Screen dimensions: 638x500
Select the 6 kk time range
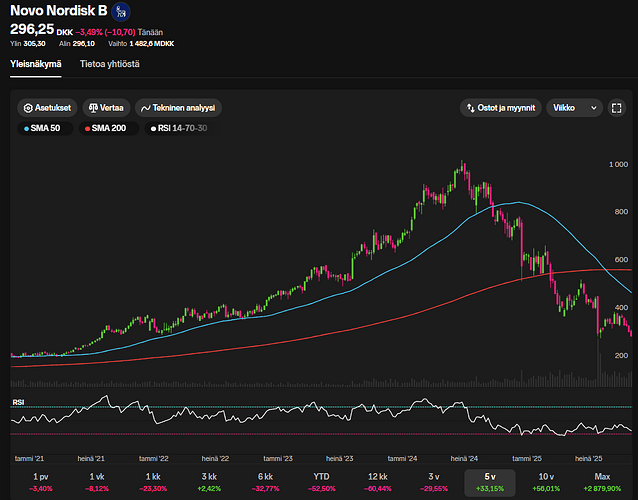[x=265, y=482]
